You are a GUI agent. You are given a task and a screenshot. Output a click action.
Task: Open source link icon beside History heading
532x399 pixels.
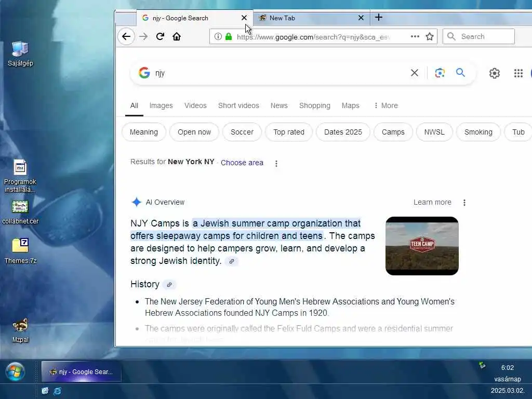(169, 285)
